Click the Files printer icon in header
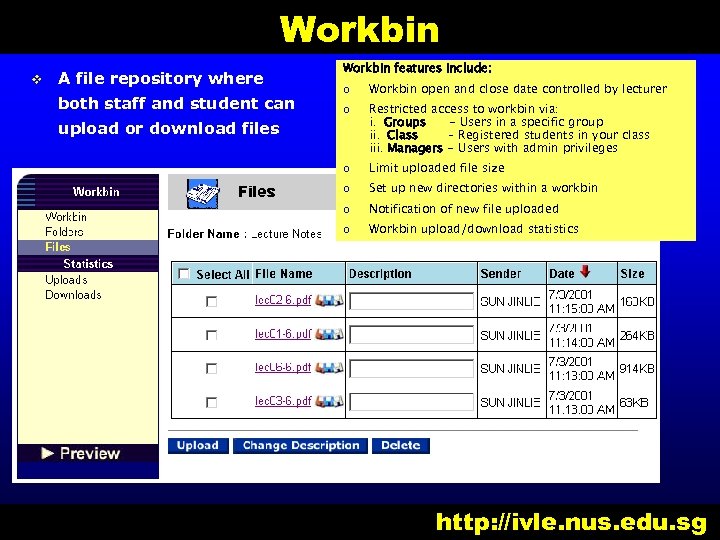The height and width of the screenshot is (540, 720). pos(202,193)
